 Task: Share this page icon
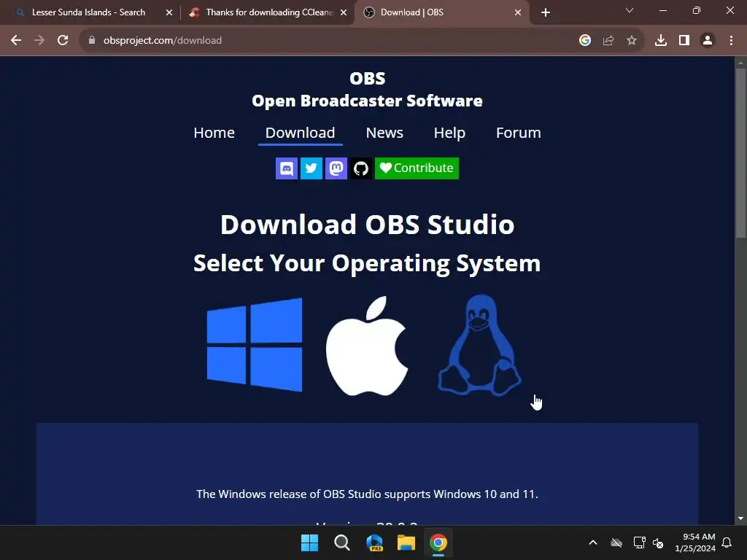coord(608,41)
